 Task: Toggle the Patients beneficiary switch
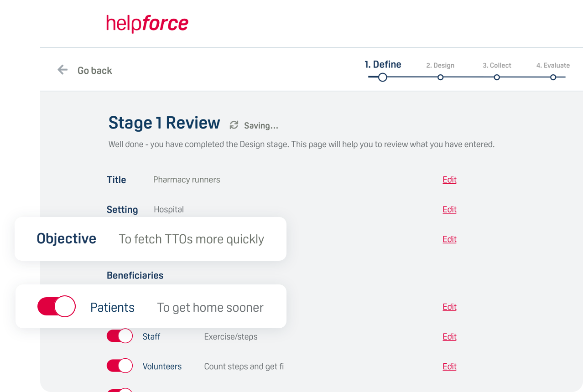click(x=57, y=306)
